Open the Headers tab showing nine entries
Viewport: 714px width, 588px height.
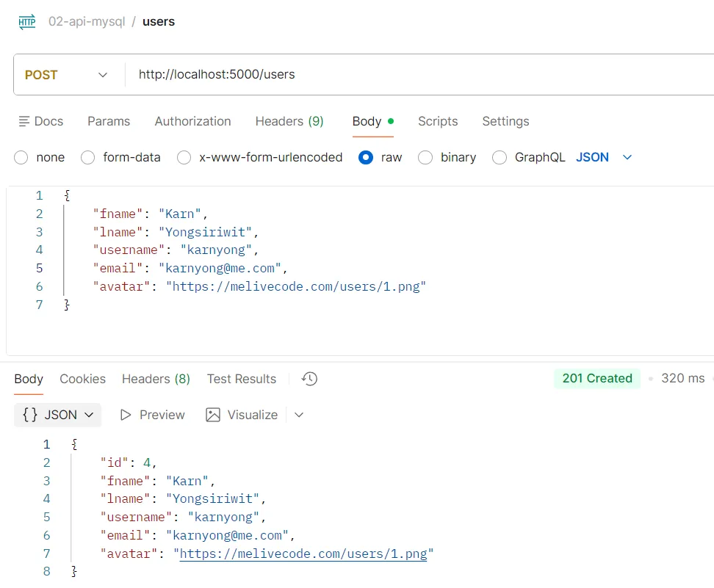pos(289,121)
